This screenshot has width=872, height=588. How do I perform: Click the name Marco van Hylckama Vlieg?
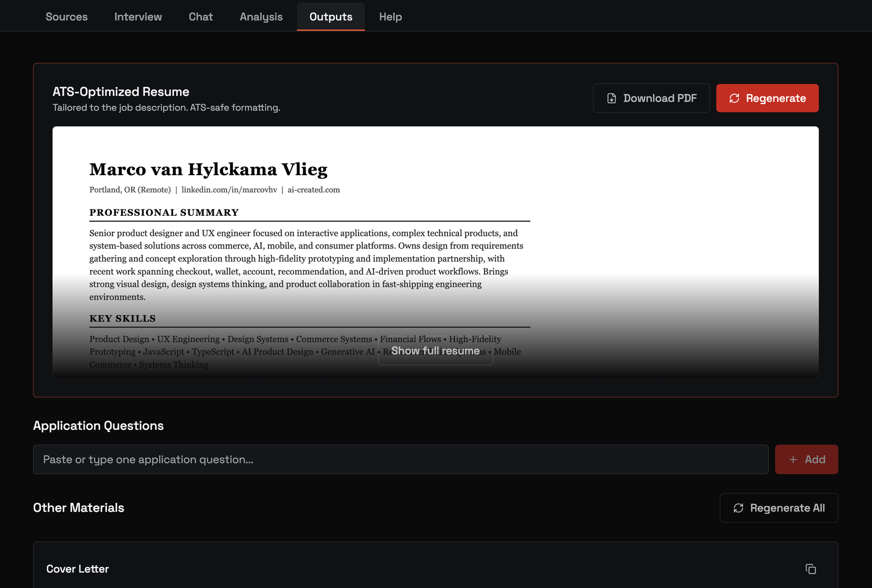pos(208,169)
